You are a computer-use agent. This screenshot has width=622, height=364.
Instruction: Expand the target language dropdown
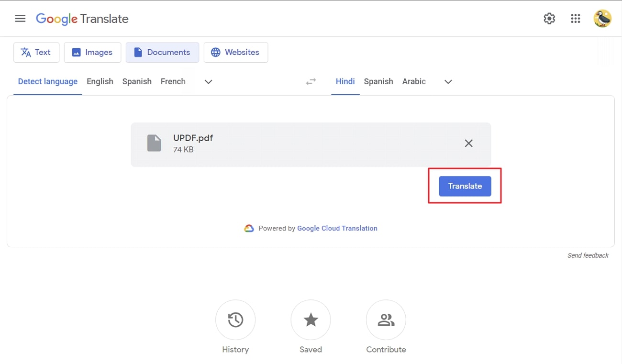tap(448, 82)
